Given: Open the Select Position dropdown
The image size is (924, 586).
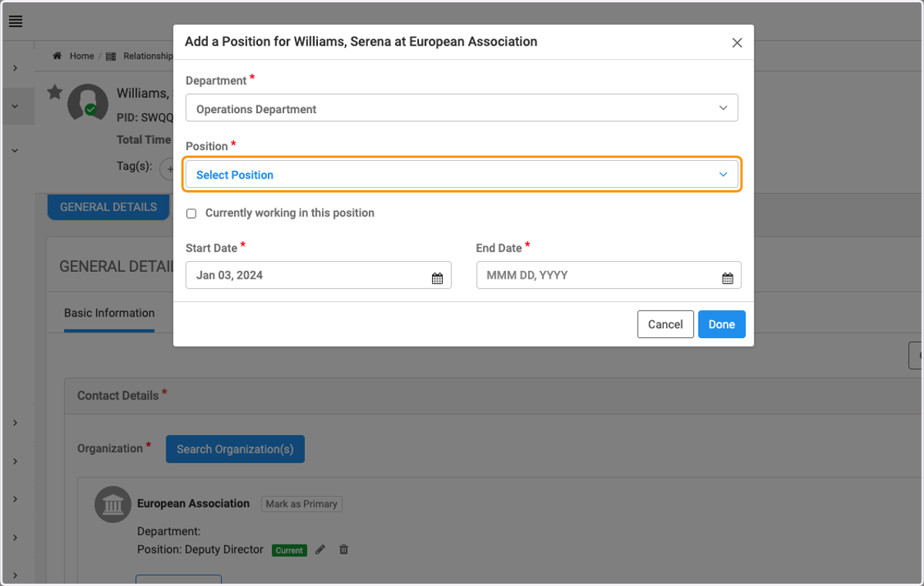Looking at the screenshot, I should [x=462, y=175].
